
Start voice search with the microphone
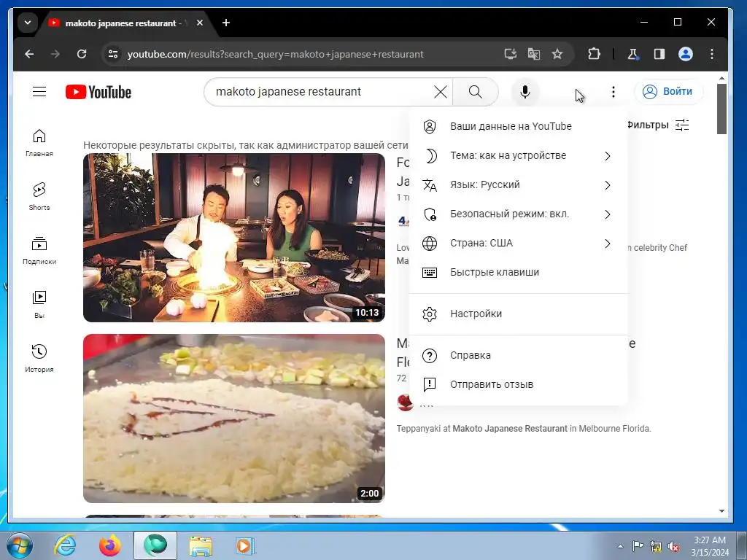coord(525,91)
